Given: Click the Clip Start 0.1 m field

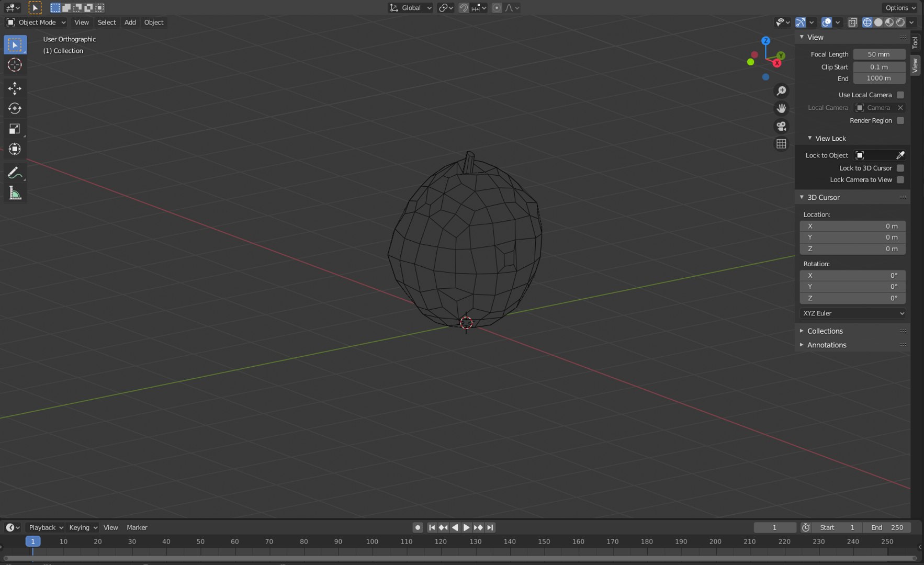Looking at the screenshot, I should 879,67.
